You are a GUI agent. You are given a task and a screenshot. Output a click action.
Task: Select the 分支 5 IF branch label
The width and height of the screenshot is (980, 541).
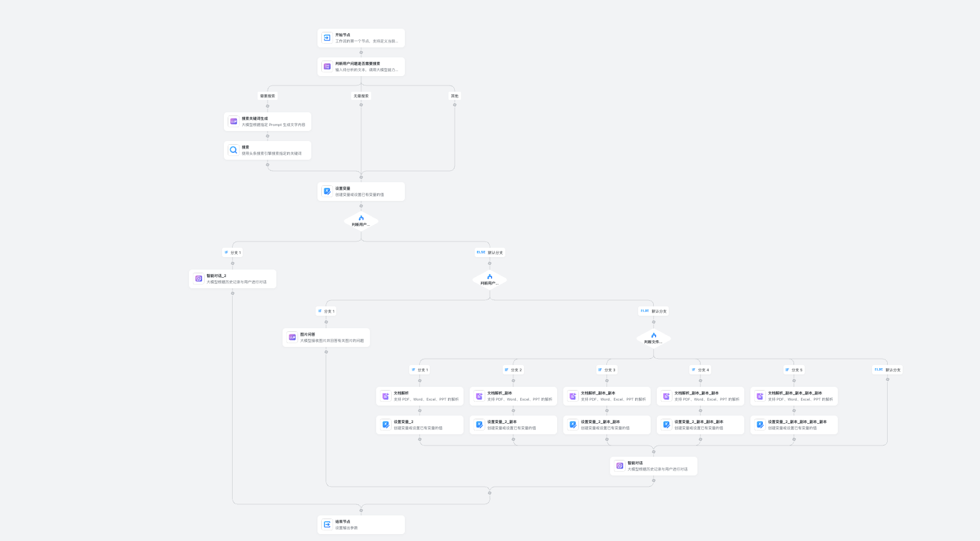[x=793, y=370]
